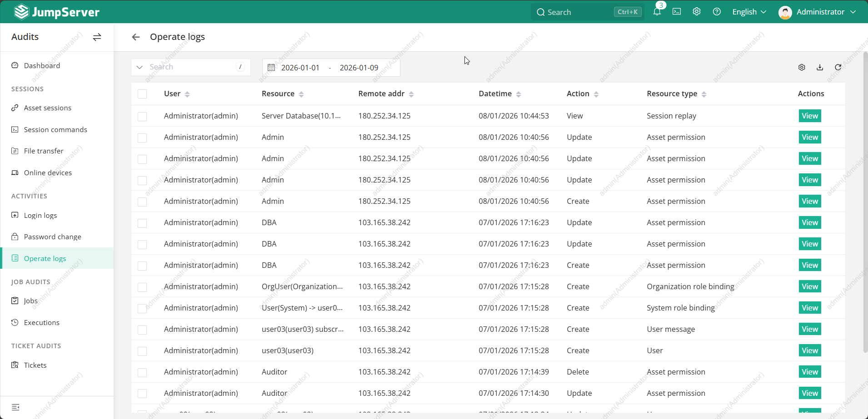The width and height of the screenshot is (868, 419).
Task: View details of the Session replay log
Action: tap(809, 116)
